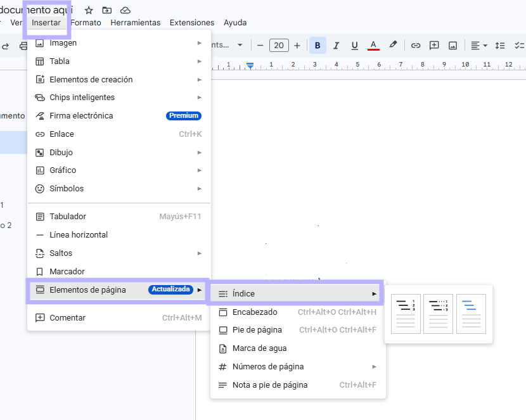The width and height of the screenshot is (526, 420).
Task: Select Marcador menu entry
Action: 119,272
